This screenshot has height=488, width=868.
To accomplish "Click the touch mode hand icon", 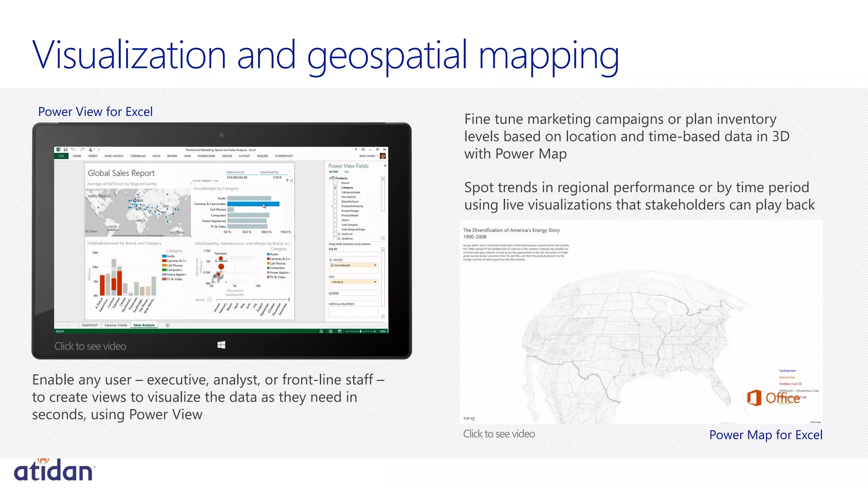I will pos(90,150).
